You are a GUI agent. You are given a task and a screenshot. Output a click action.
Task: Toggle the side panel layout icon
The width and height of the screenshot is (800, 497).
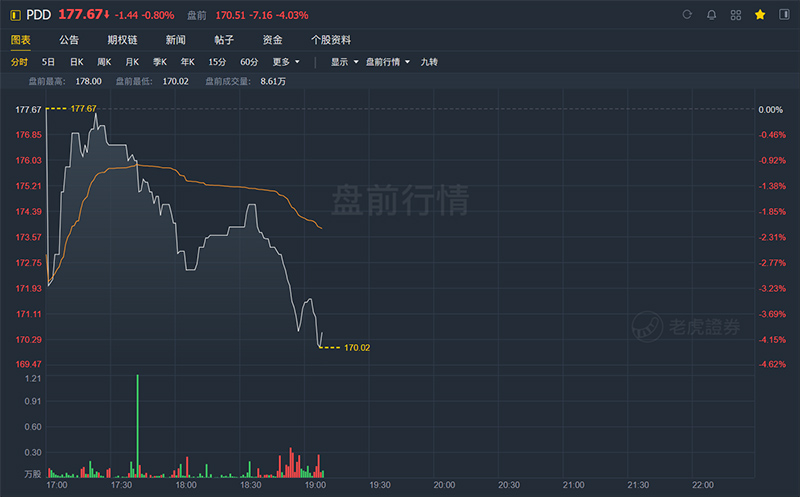[x=784, y=15]
